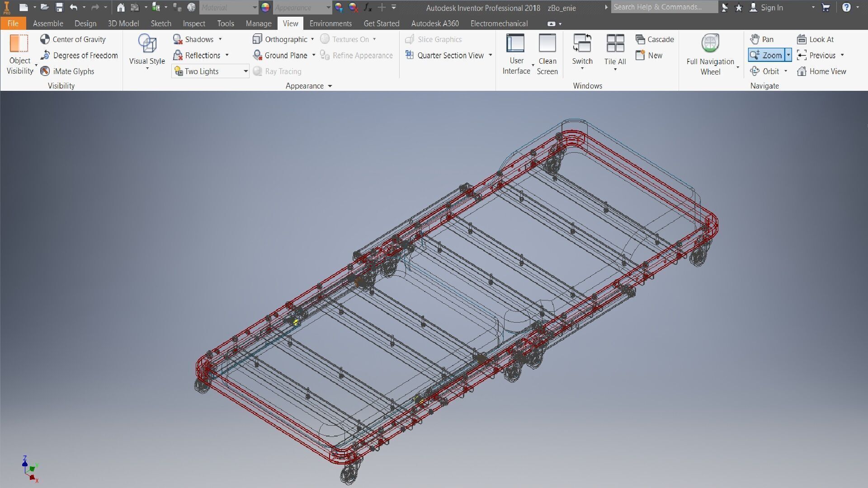Click the appearance color wheel swatch

pyautogui.click(x=265, y=7)
